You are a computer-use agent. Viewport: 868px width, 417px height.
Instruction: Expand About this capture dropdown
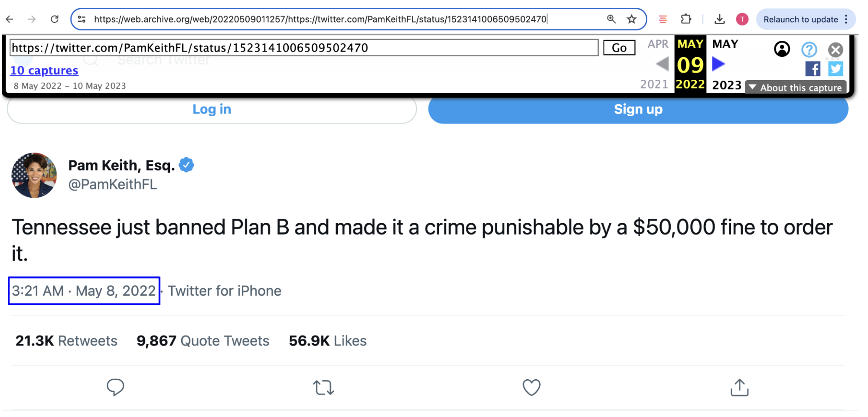pos(796,88)
